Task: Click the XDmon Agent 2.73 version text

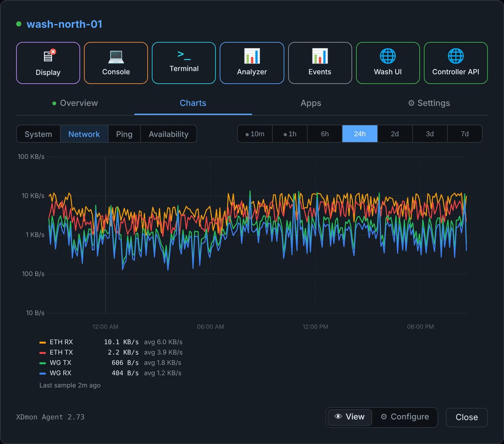Action: [x=50, y=417]
